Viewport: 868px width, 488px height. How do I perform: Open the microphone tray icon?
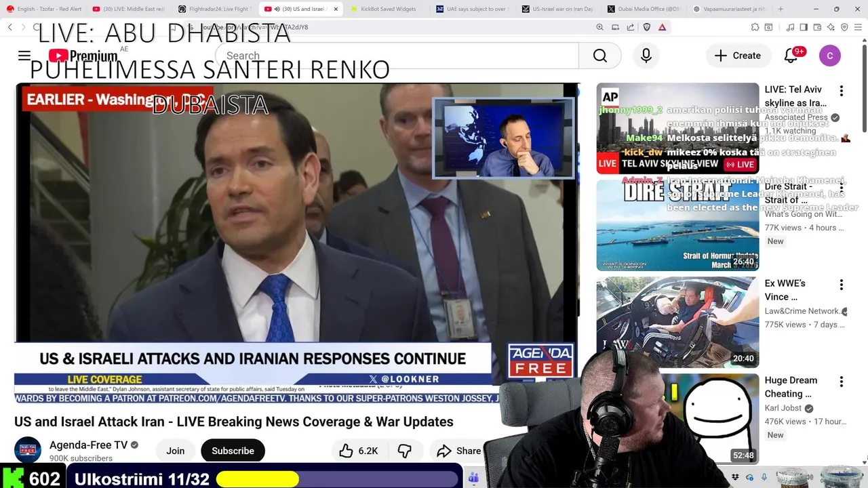coord(765,478)
